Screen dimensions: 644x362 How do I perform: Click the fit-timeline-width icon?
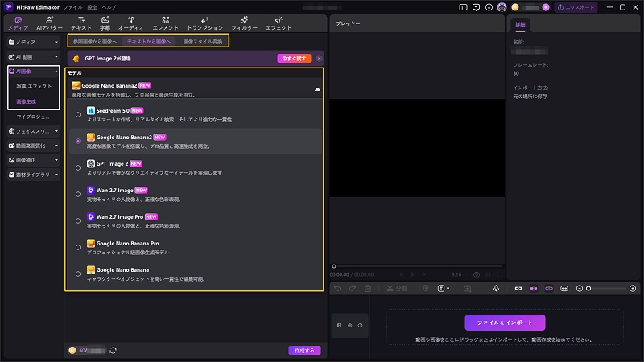564,289
